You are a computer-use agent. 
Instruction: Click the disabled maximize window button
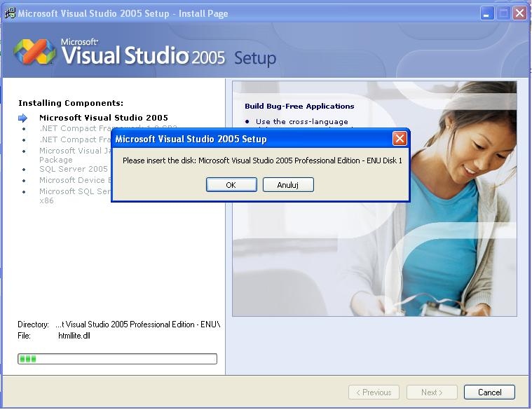click(x=503, y=13)
